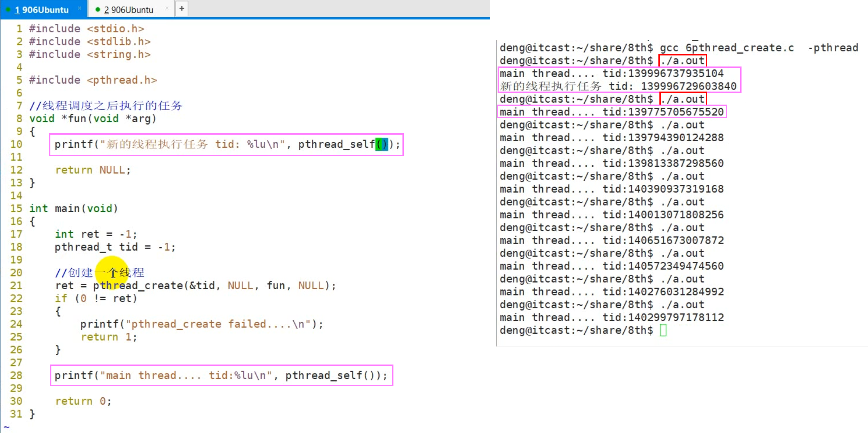
Task: Click main thread printf on line 28
Action: click(x=221, y=375)
